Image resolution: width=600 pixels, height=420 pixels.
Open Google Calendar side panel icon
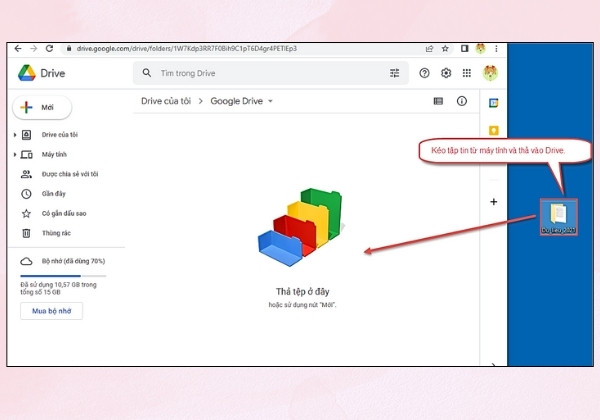(494, 103)
